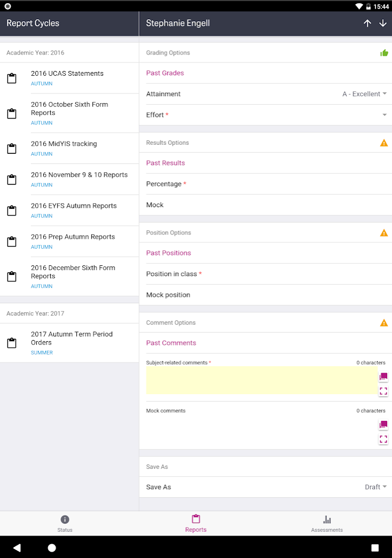Open comment bank for Mock comments

(x=383, y=425)
